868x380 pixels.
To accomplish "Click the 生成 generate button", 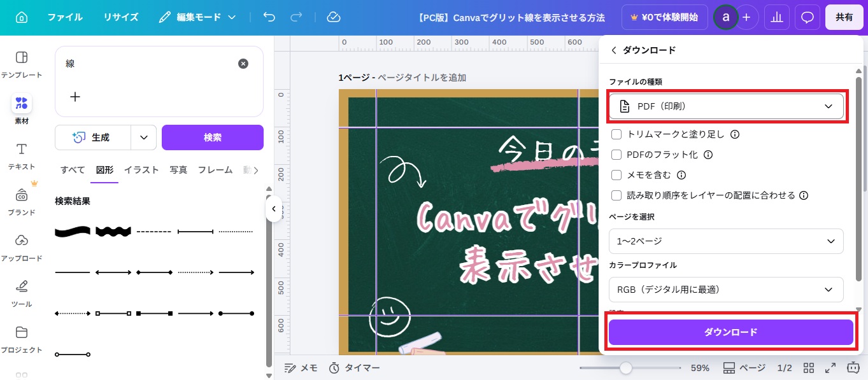I will pyautogui.click(x=94, y=137).
